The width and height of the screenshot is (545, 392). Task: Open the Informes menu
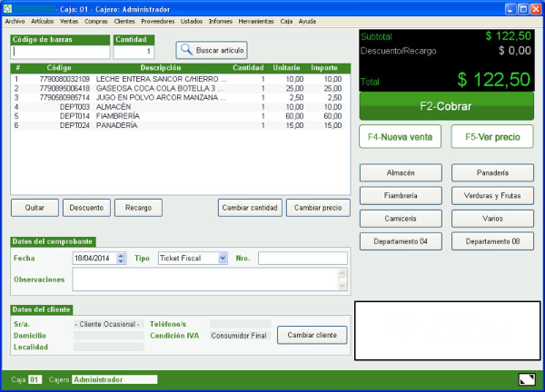(x=220, y=20)
